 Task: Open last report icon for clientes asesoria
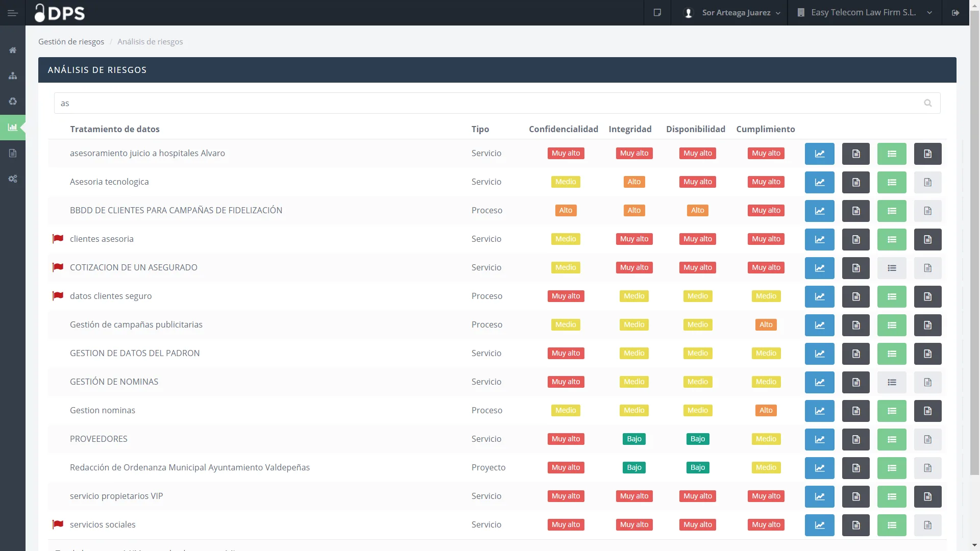[927, 239]
